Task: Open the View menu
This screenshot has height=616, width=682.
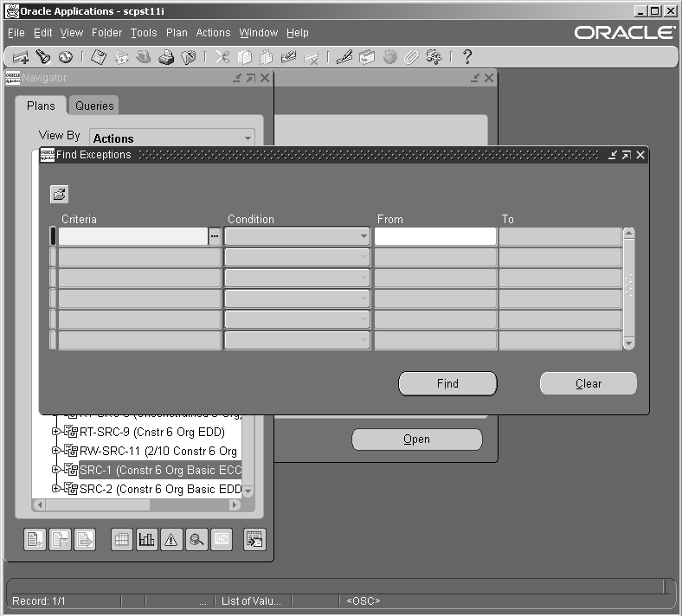Action: [x=71, y=33]
